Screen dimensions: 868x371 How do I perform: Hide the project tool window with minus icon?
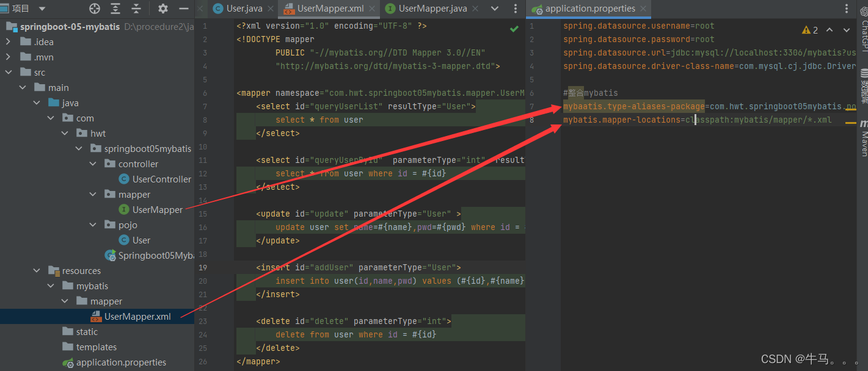tap(183, 9)
